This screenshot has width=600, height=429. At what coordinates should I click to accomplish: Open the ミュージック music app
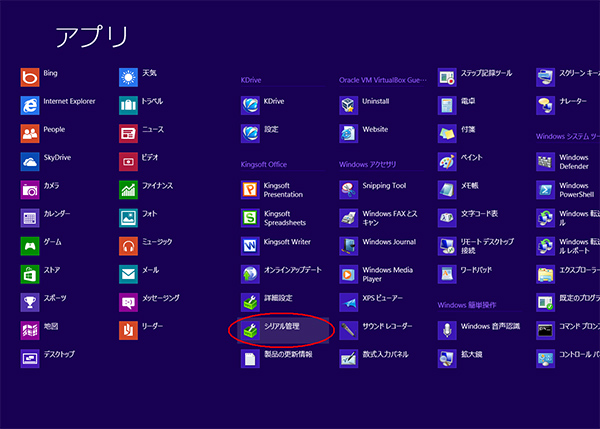tap(129, 246)
